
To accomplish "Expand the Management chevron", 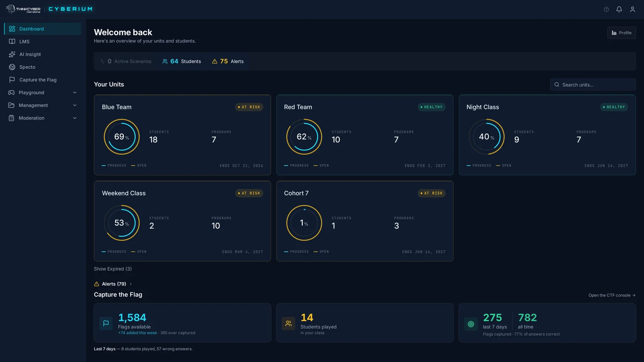I will 75,105.
